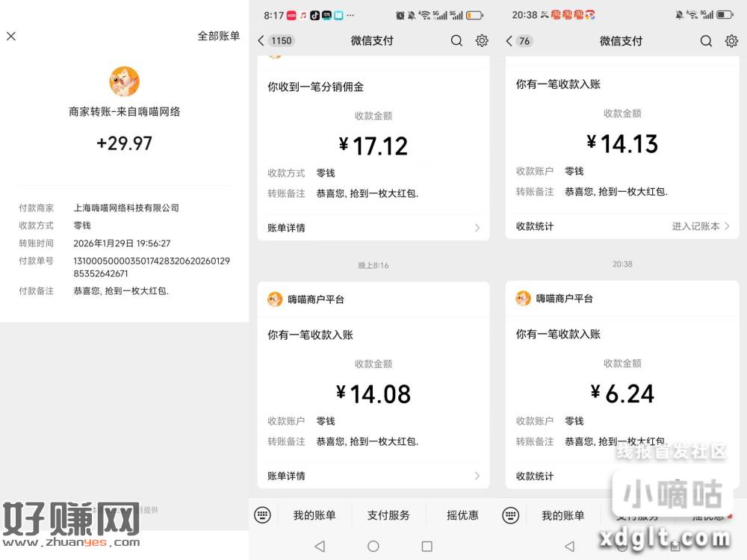The width and height of the screenshot is (747, 560).
Task: Open 进入记账本 under the ¥14.13 payment
Action: click(700, 226)
